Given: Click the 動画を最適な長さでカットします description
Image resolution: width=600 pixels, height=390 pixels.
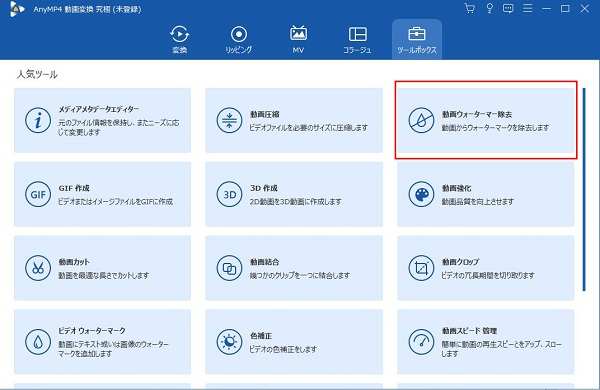Looking at the screenshot, I should pos(103,275).
